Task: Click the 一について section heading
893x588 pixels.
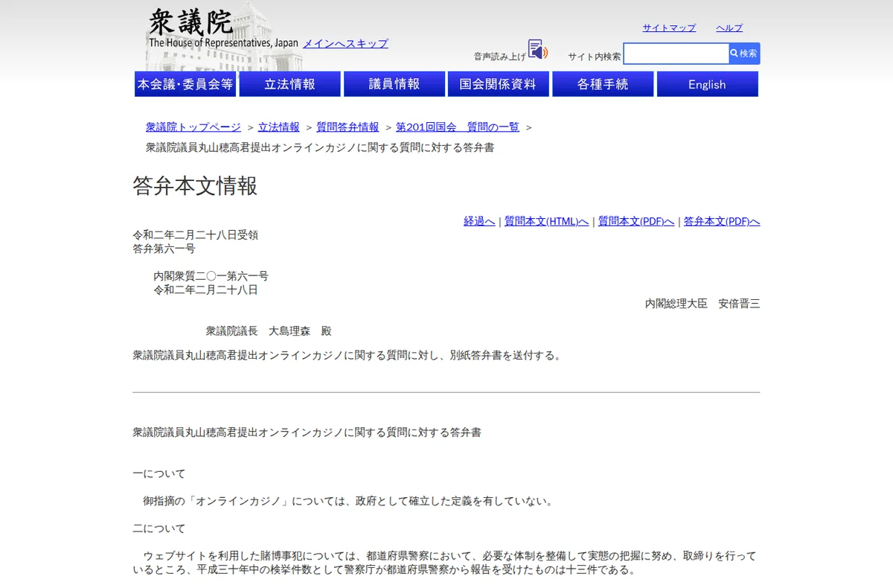Action: [159, 473]
